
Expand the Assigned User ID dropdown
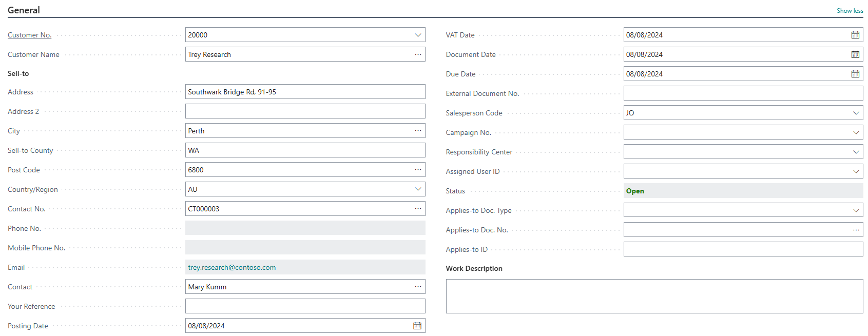(x=856, y=171)
